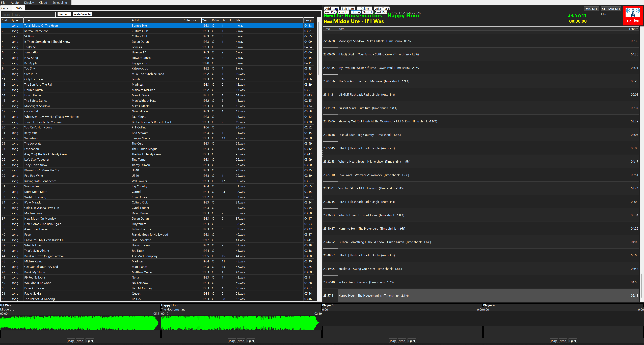644x345 pixels.
Task: Sort library by Title column header
Action: point(77,20)
